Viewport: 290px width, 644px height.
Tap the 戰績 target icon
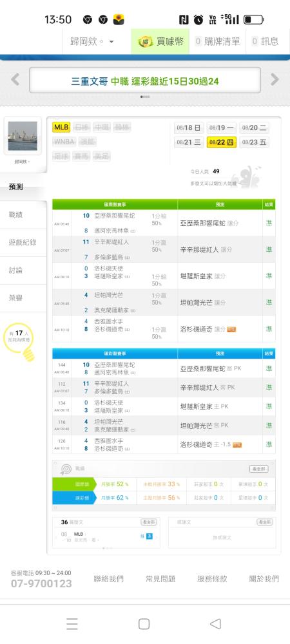tap(66, 469)
